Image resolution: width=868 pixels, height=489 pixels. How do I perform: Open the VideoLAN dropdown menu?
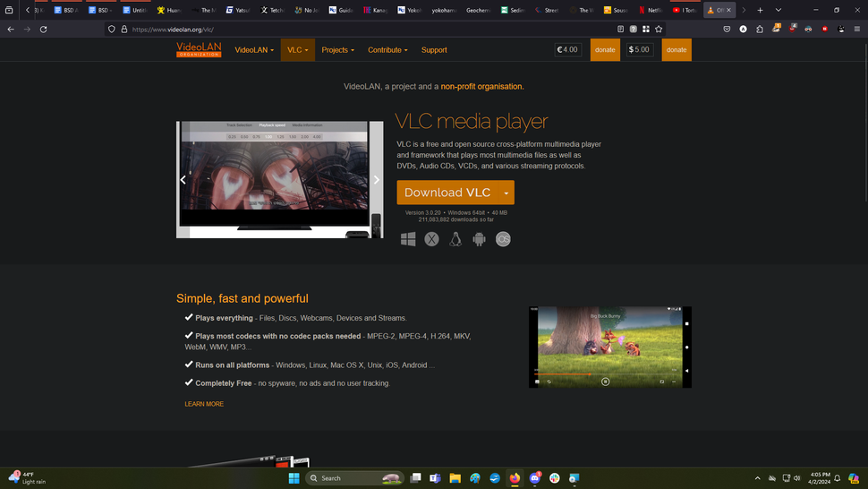254,50
